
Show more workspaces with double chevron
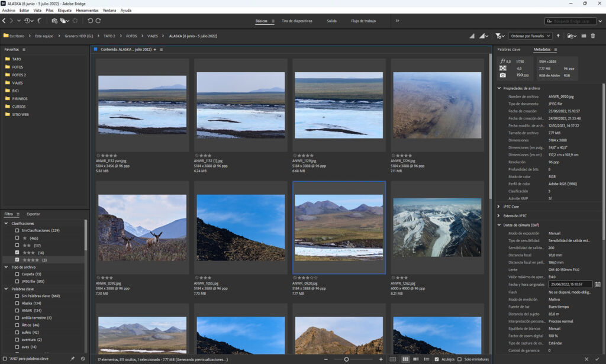coord(397,21)
